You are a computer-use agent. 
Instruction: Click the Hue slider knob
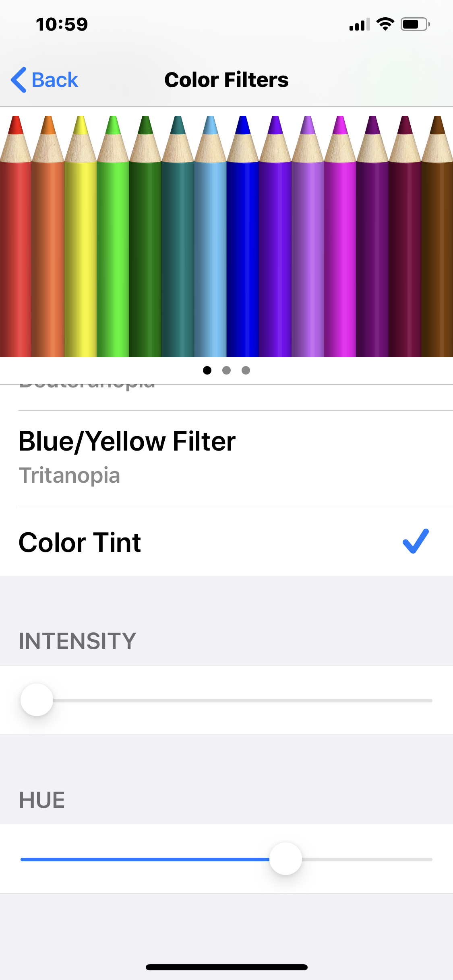285,859
